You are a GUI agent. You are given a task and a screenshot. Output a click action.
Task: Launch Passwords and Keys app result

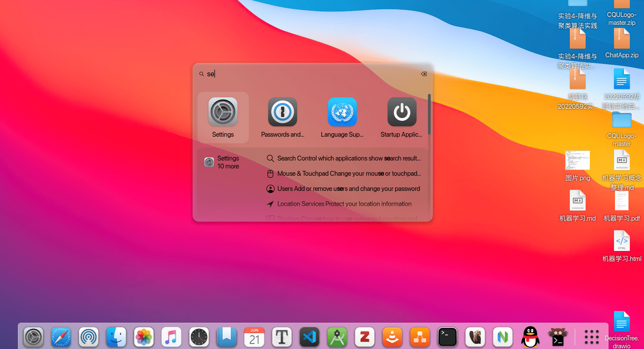282,117
